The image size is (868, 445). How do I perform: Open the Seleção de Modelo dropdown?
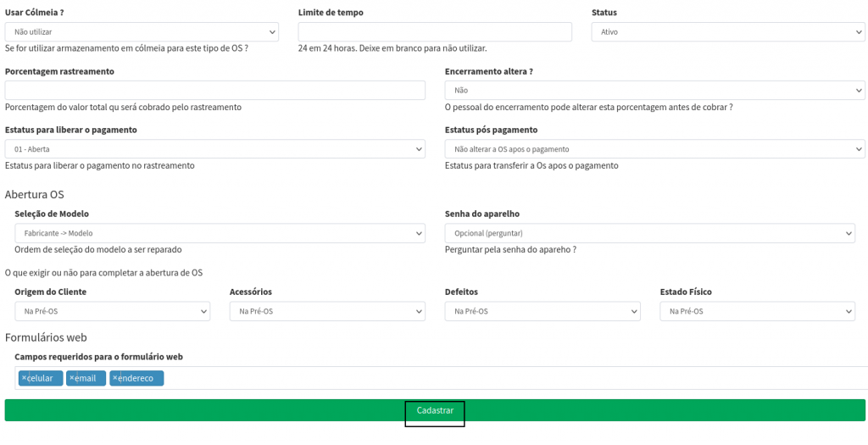click(220, 233)
